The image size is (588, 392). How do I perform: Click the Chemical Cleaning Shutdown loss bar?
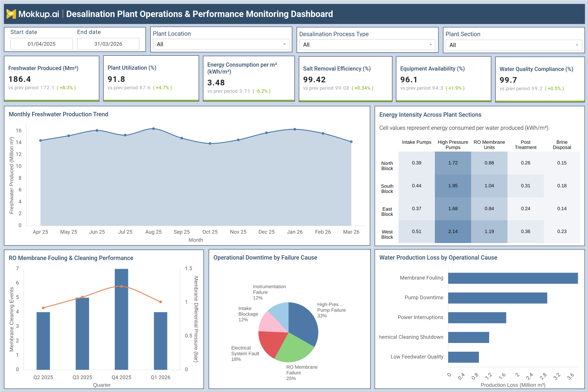pyautogui.click(x=468, y=337)
